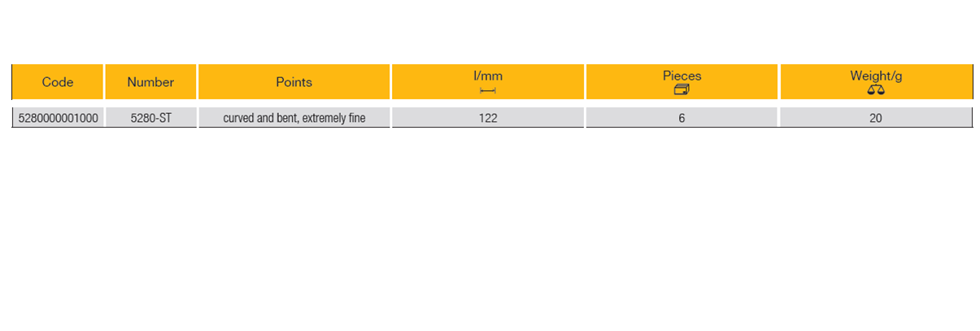Click the box icon under Pieces

682,89
